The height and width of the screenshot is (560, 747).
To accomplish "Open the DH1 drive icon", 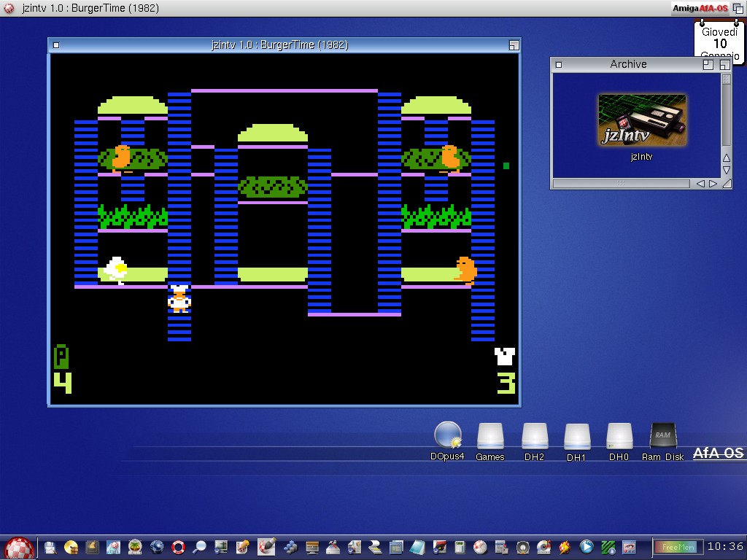I will pos(576,436).
